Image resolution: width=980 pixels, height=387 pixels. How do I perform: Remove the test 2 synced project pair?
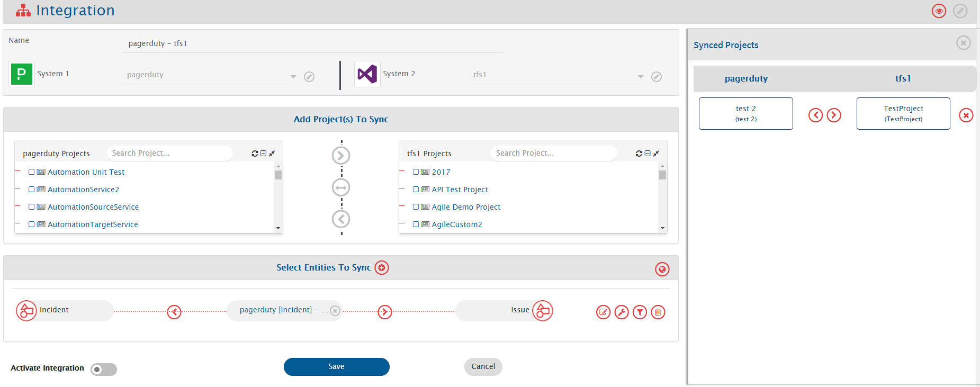(966, 115)
